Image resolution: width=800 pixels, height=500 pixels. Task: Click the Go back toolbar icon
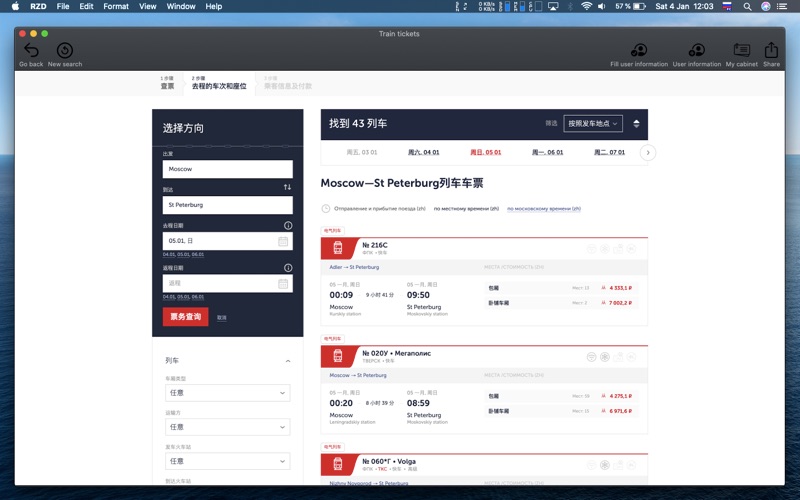[x=31, y=51]
